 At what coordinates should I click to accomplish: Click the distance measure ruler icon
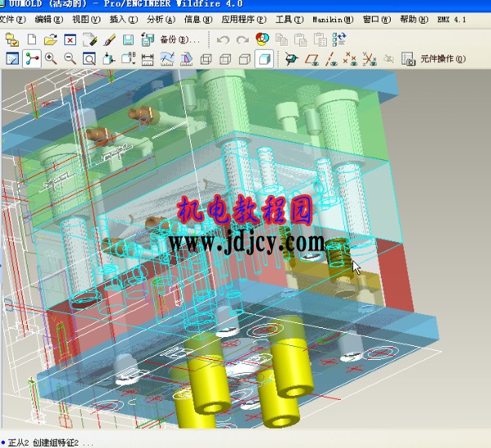tap(148, 60)
